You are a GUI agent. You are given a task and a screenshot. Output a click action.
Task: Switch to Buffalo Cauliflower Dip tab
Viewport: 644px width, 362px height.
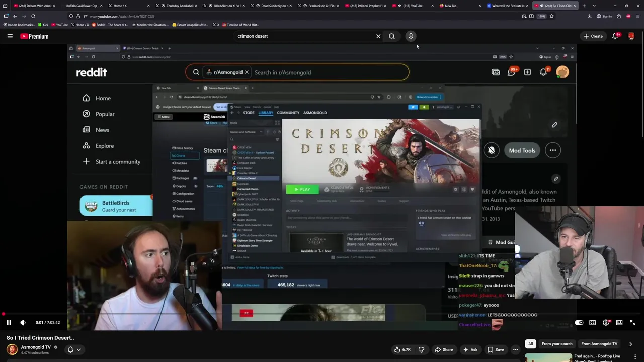[x=82, y=6]
